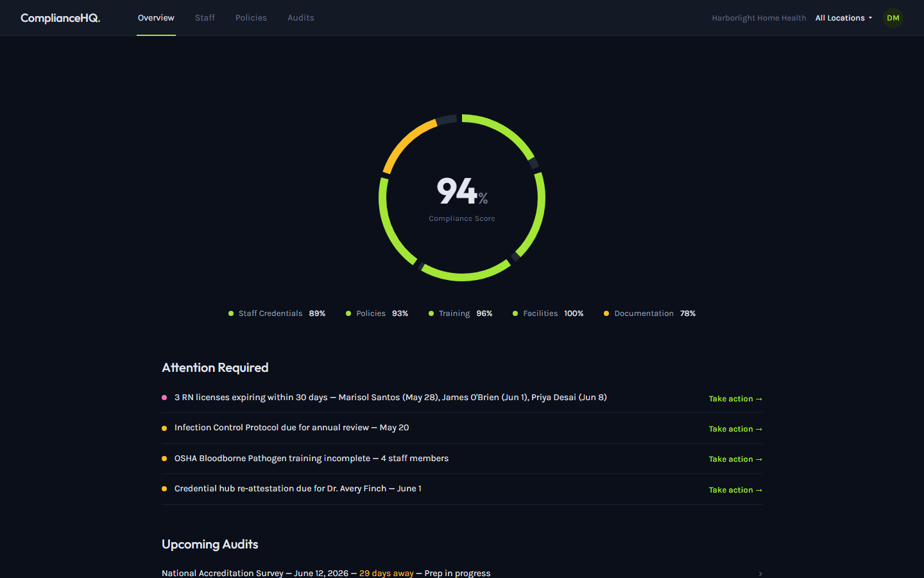Click the orange dot beside Infection Control alert

164,428
